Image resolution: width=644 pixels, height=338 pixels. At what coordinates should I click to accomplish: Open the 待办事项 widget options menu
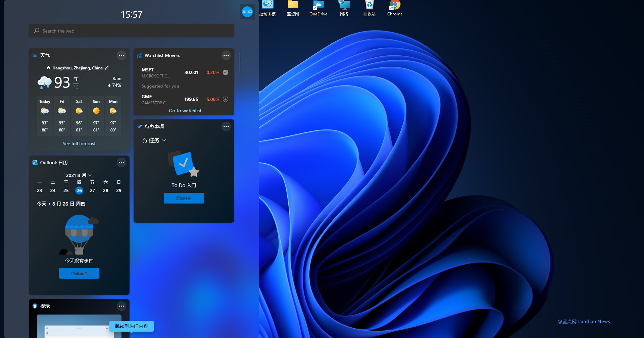(226, 126)
